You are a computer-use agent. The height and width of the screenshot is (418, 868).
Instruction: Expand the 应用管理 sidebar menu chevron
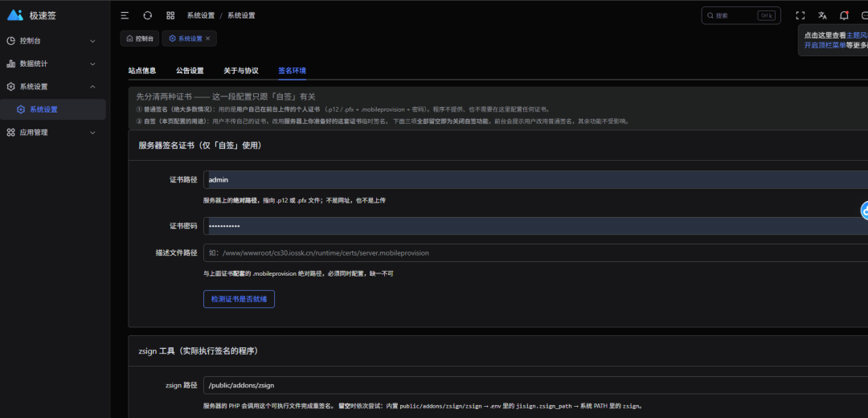[x=92, y=133]
